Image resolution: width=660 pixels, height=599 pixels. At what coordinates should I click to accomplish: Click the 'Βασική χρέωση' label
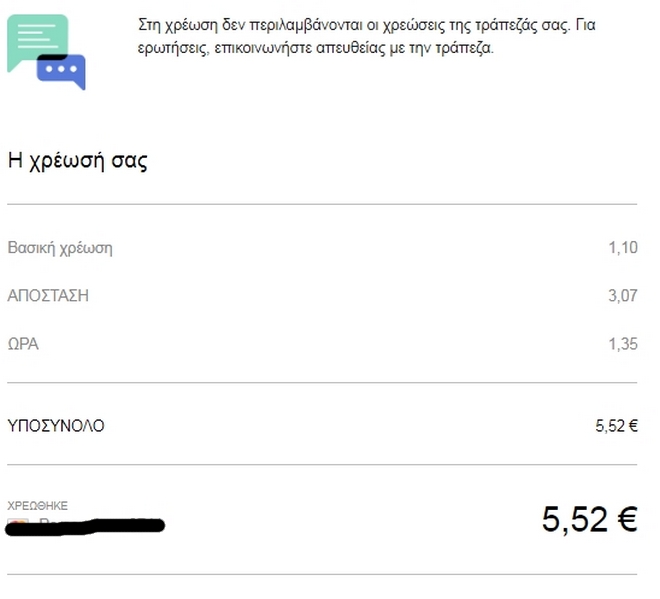[x=60, y=248]
